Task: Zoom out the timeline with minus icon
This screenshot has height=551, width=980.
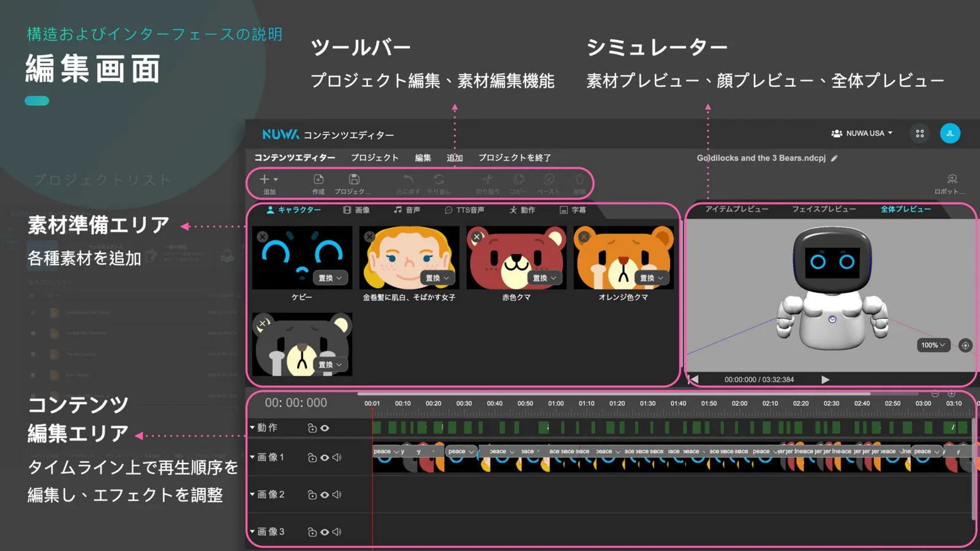Action: point(935,394)
